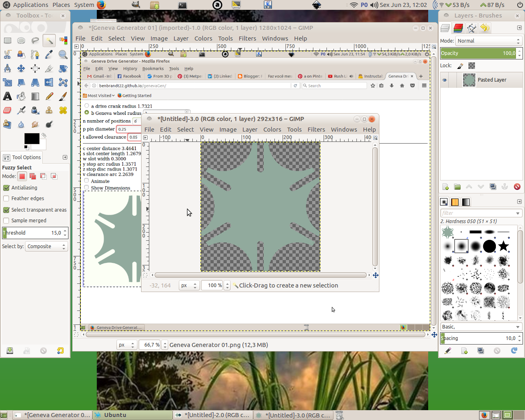Open the Applications menu in the top panel

(30, 5)
